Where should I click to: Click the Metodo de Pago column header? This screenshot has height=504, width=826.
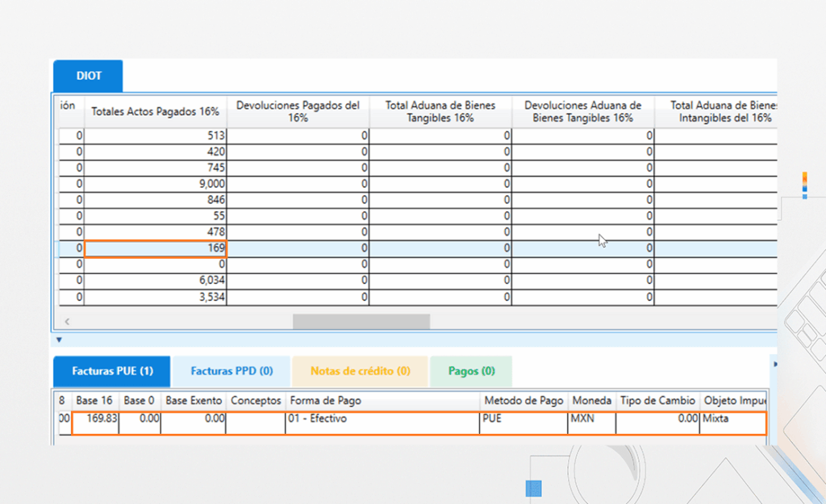click(523, 401)
